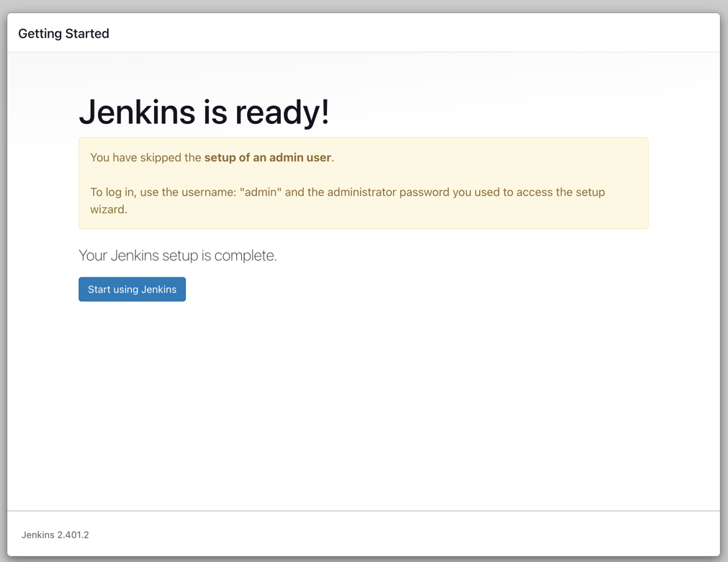
Task: Click "You have skipped the" warning text
Action: (x=145, y=158)
